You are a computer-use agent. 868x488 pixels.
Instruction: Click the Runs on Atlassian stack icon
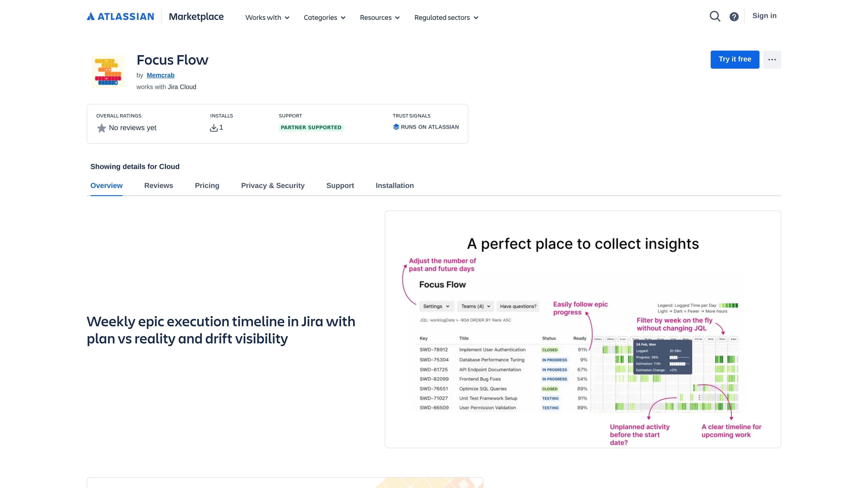coord(396,127)
